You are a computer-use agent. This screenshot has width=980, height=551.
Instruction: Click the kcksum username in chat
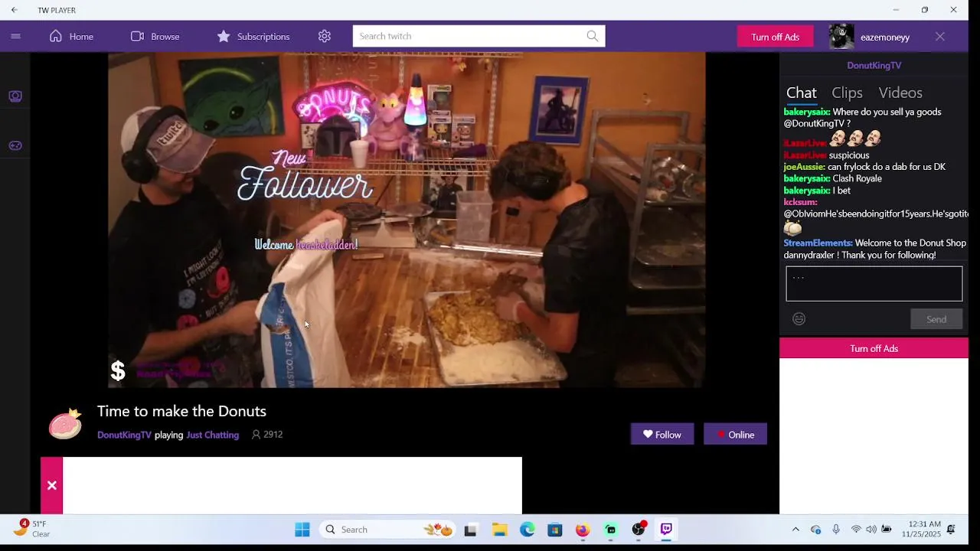coord(800,202)
